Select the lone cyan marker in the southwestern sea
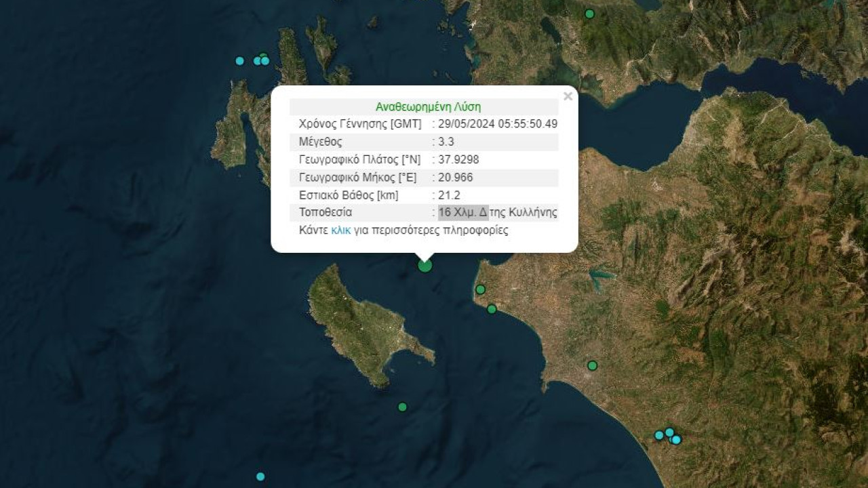 click(x=260, y=476)
